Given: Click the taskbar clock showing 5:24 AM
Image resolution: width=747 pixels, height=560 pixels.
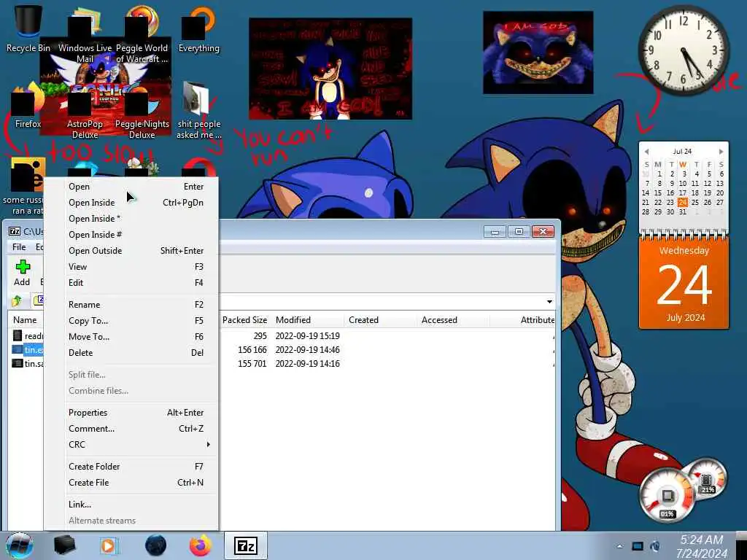Looking at the screenshot, I should coord(702,547).
